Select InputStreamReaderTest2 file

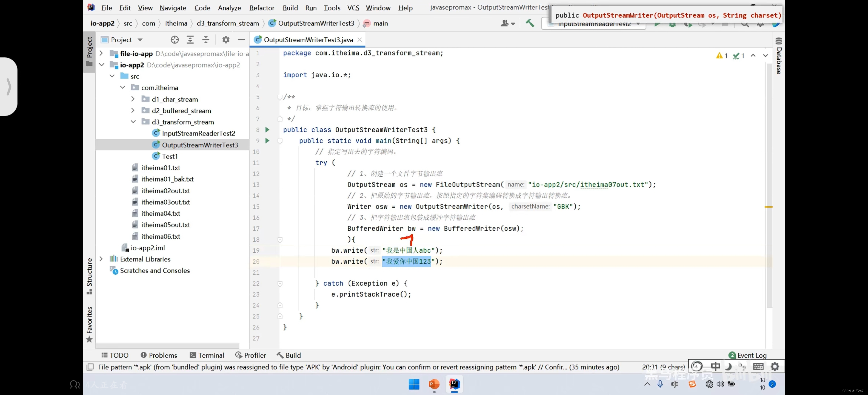tap(198, 133)
